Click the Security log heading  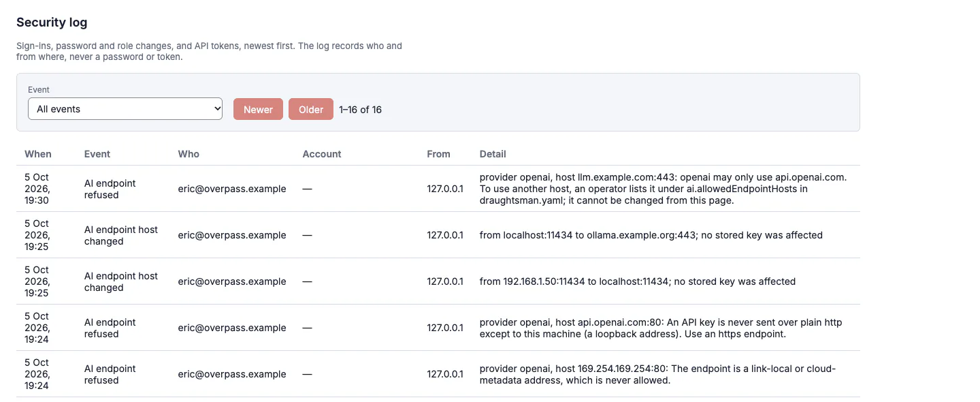coord(52,22)
